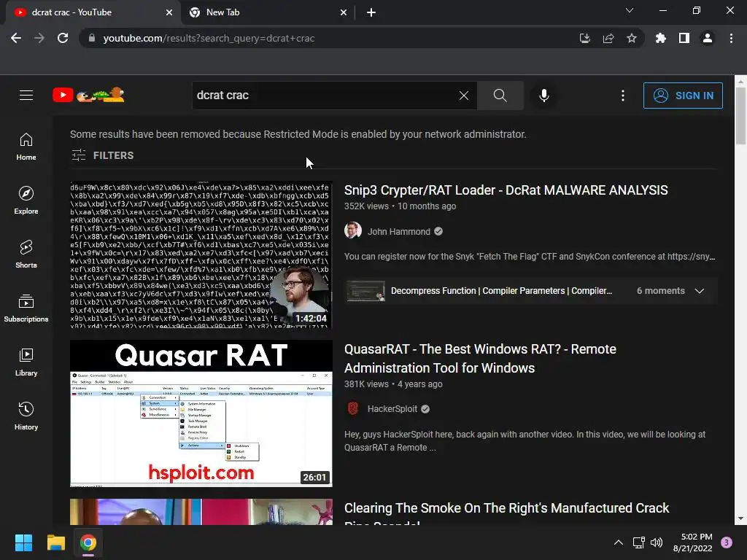This screenshot has width=747, height=560.
Task: Open a new browser tab with plus
Action: (371, 13)
